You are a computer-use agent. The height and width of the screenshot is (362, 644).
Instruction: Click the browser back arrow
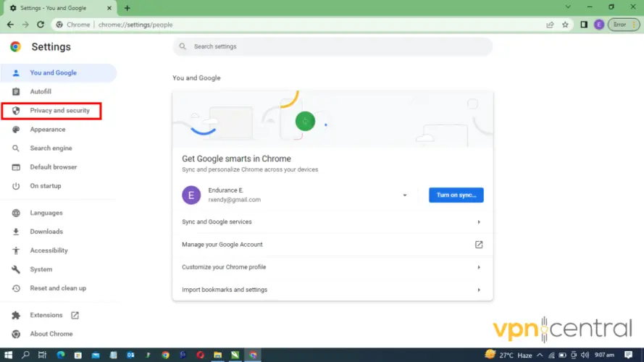(x=10, y=25)
